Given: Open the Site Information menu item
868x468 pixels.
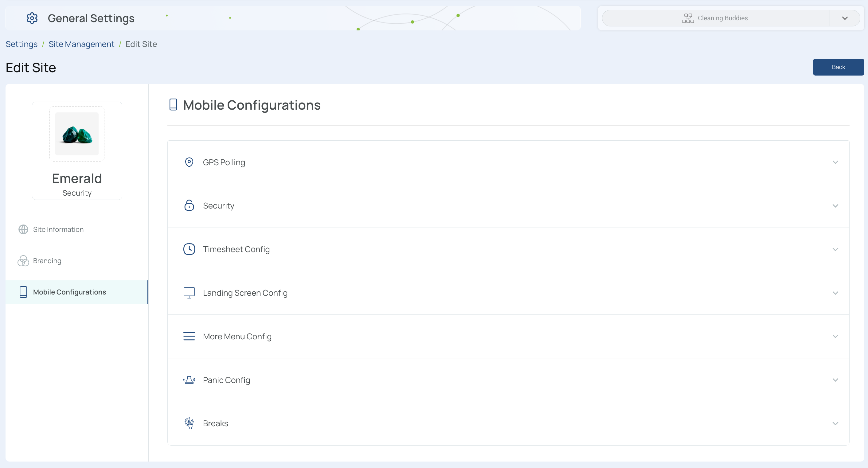Looking at the screenshot, I should coord(77,229).
